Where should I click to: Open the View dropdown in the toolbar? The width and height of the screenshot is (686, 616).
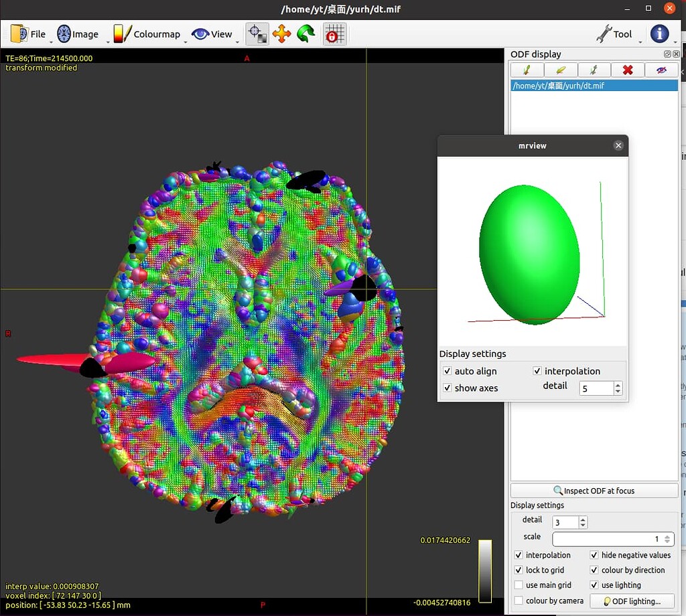click(x=212, y=34)
